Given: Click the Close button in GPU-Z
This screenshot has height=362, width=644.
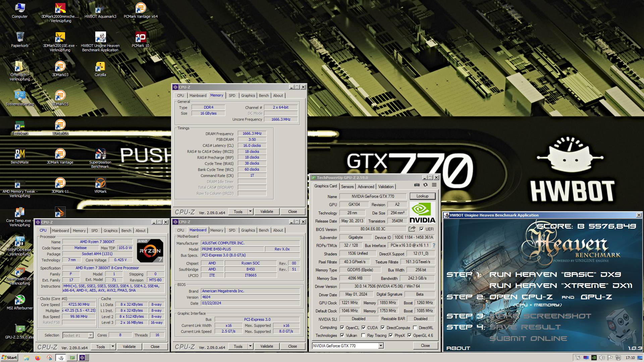Looking at the screenshot, I should [425, 346].
